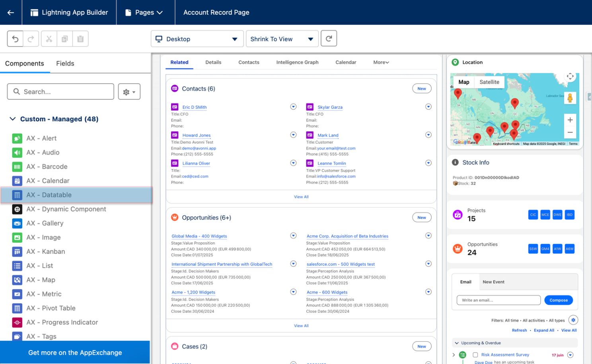Expand the Risk Assessment Survey task

point(454,355)
